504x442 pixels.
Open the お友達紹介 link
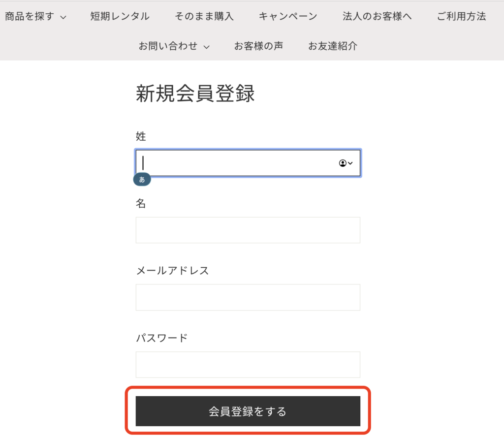coord(333,46)
